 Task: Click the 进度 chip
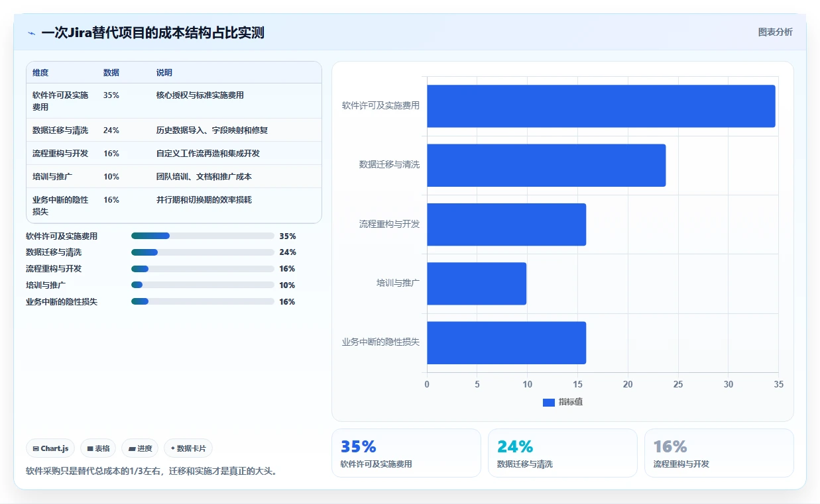140,448
